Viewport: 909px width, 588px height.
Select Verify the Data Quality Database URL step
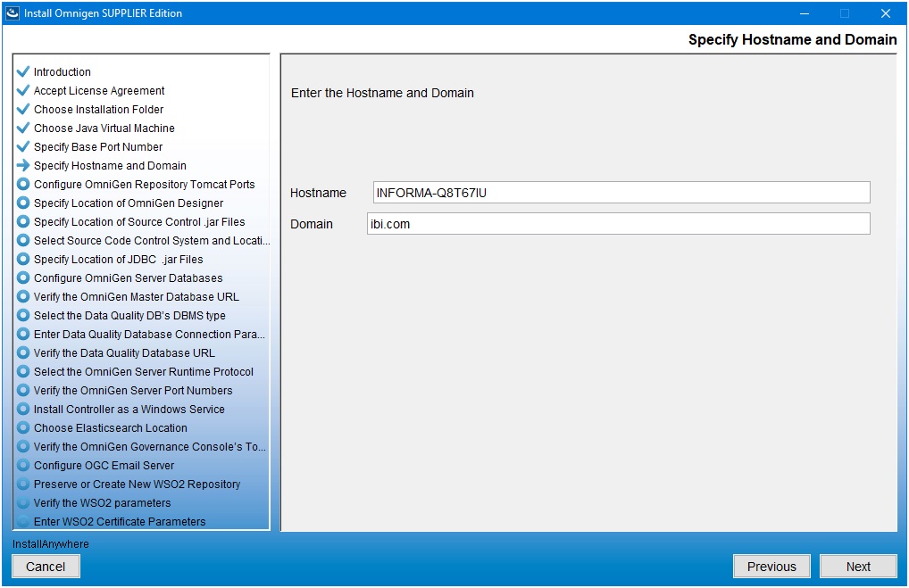124,352
